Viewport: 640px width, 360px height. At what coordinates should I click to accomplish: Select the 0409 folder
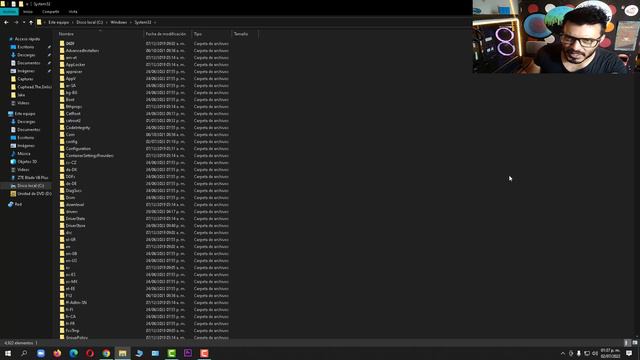point(70,43)
